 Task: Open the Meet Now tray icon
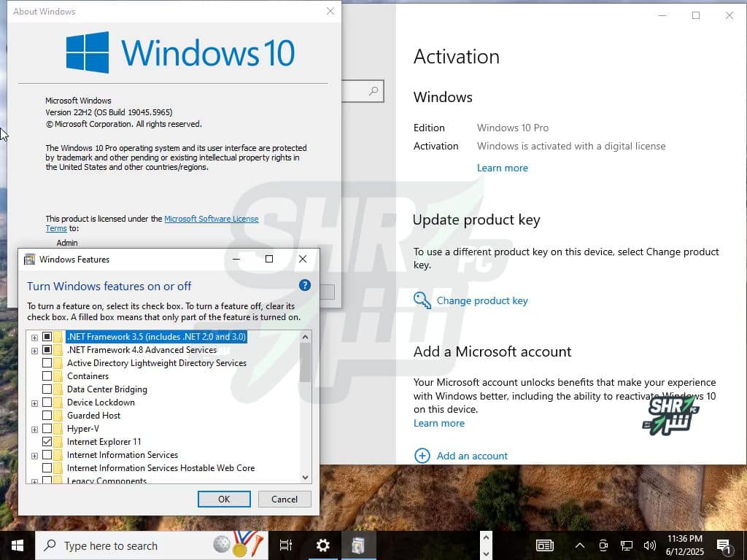click(603, 545)
